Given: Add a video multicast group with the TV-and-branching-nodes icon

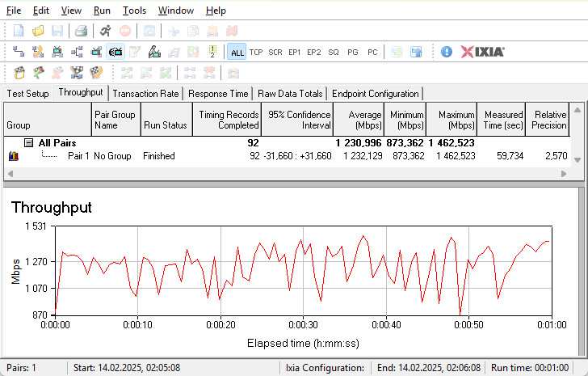Looking at the screenshot, I should [x=96, y=52].
